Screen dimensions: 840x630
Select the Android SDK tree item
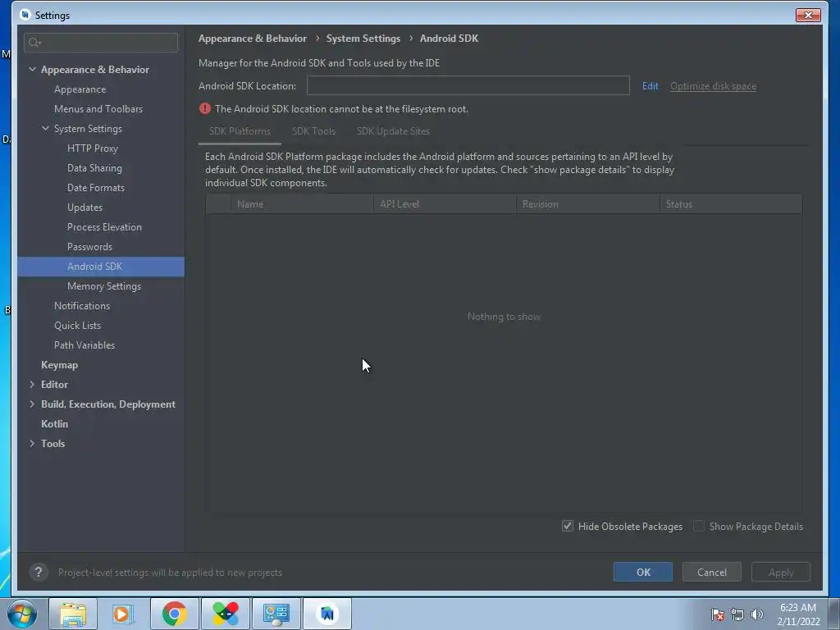coord(101,267)
